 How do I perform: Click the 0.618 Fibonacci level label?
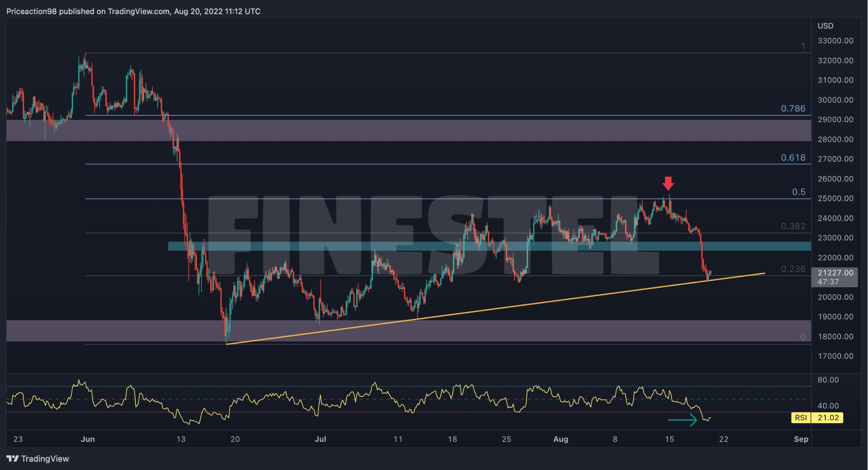(x=793, y=158)
